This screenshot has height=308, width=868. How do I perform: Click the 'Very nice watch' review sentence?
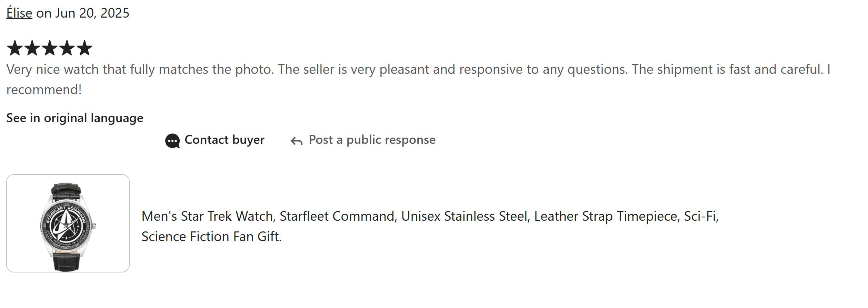(x=140, y=69)
